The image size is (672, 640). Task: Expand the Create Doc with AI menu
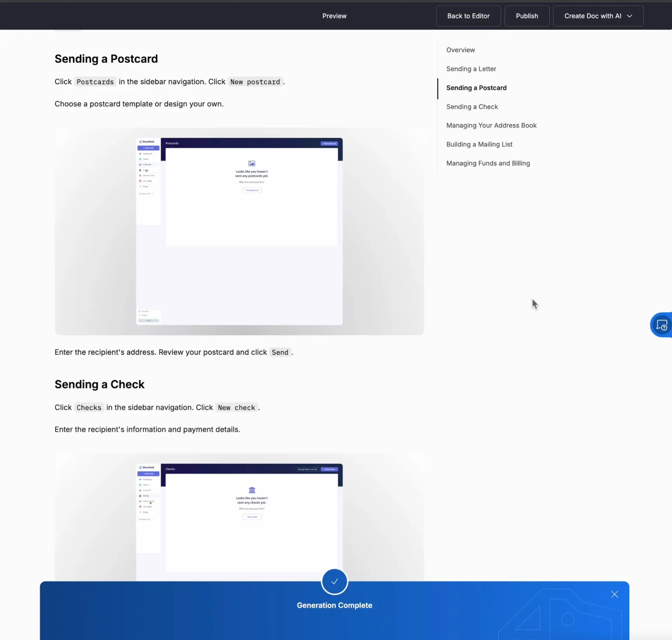click(x=630, y=16)
